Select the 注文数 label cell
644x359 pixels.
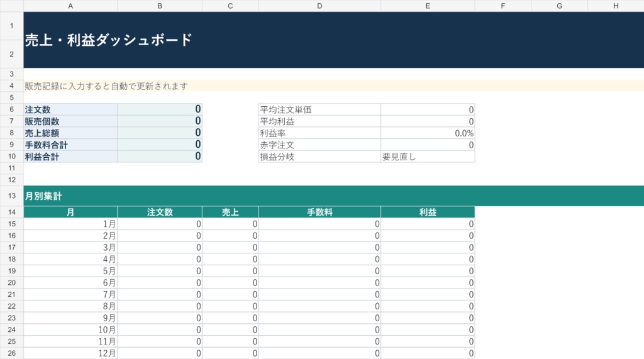click(70, 109)
